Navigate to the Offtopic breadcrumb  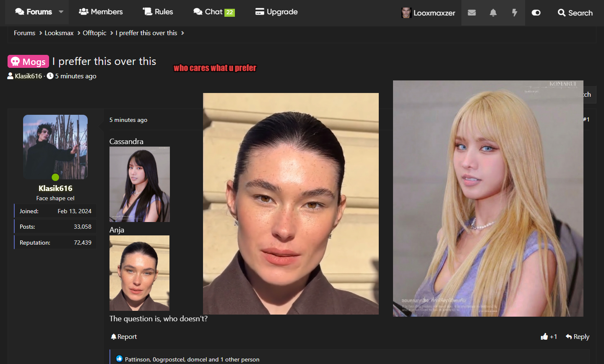pyautogui.click(x=94, y=33)
